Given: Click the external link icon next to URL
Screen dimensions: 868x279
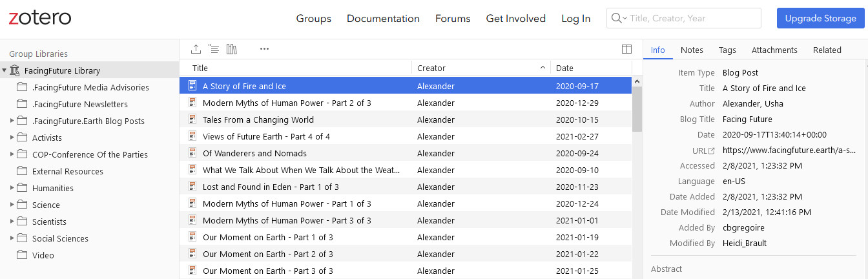Looking at the screenshot, I should click(712, 150).
